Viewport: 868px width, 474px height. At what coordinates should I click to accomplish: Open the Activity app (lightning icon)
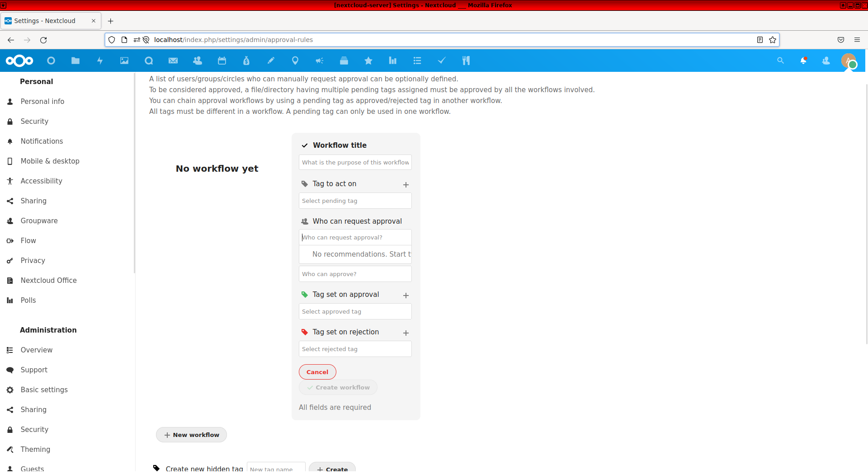coord(100,61)
